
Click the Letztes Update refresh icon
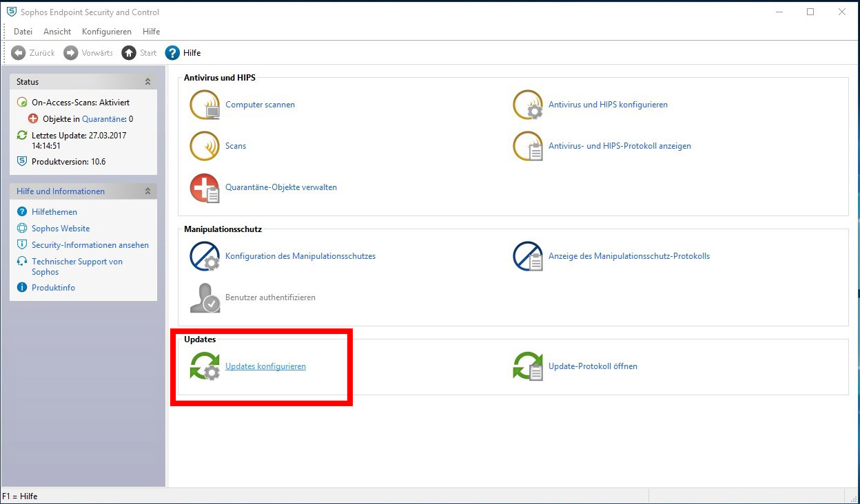click(x=22, y=136)
